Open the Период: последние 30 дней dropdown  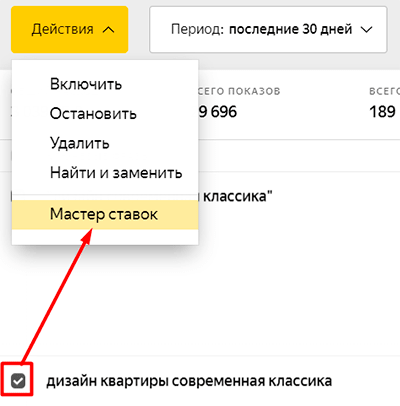[268, 29]
